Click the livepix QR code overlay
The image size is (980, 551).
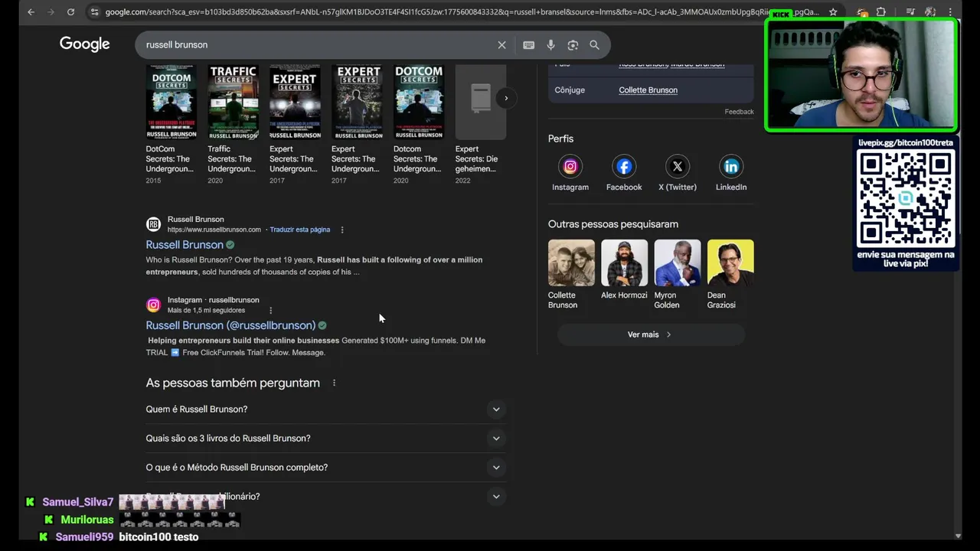pos(906,198)
